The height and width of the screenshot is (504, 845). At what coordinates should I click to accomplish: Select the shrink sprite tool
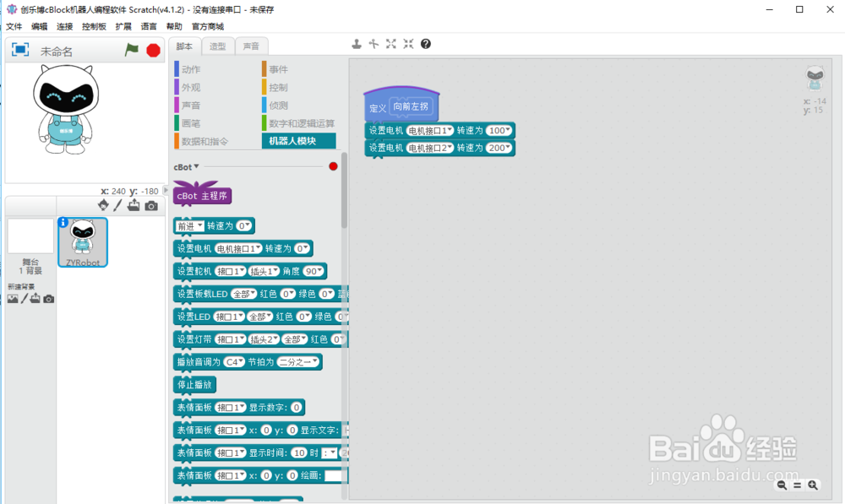pos(407,44)
